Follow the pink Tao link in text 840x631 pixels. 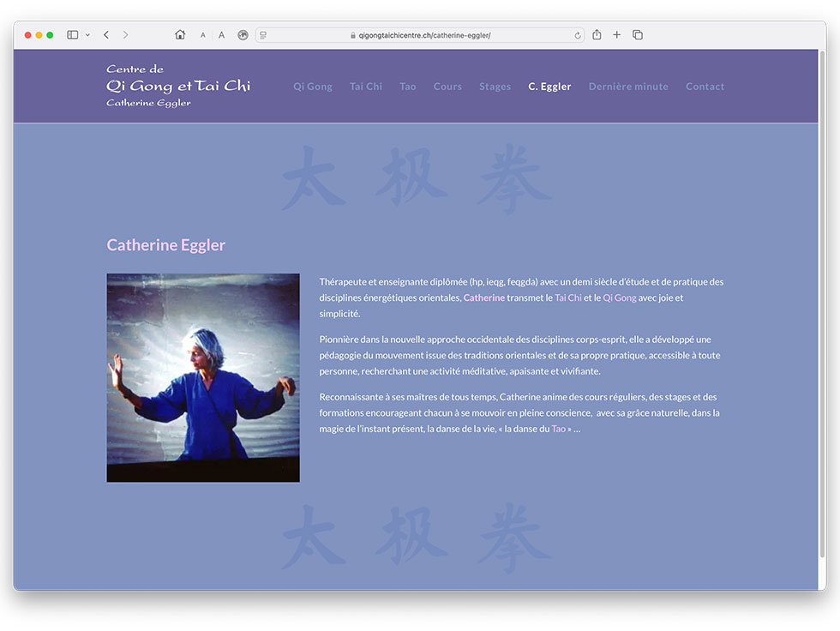click(x=558, y=429)
